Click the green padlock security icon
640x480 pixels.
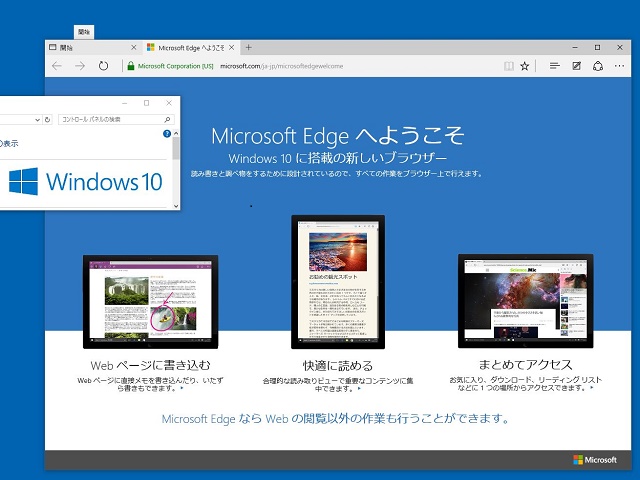(x=131, y=66)
